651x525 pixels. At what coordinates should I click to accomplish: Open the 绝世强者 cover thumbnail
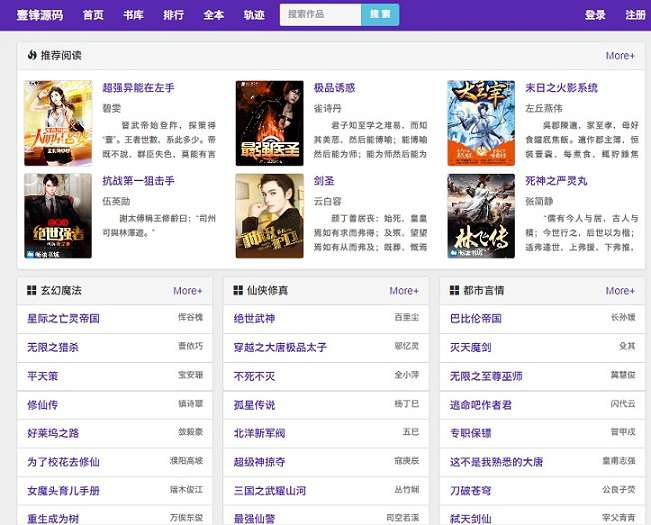click(x=58, y=216)
